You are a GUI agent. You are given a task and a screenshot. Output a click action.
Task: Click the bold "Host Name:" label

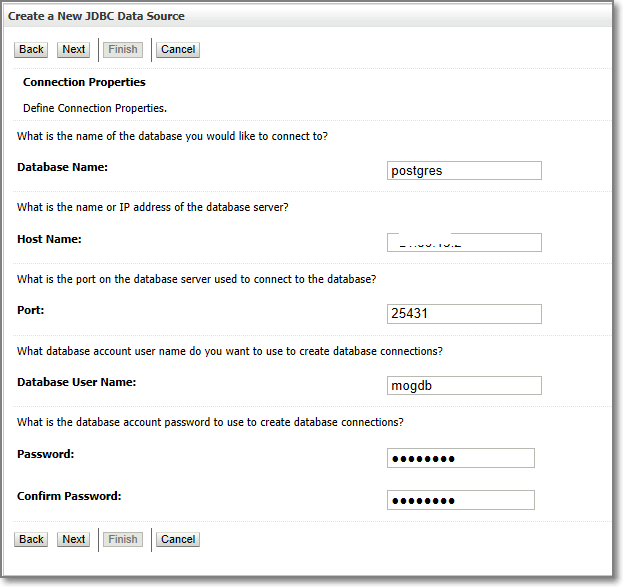[x=49, y=239]
